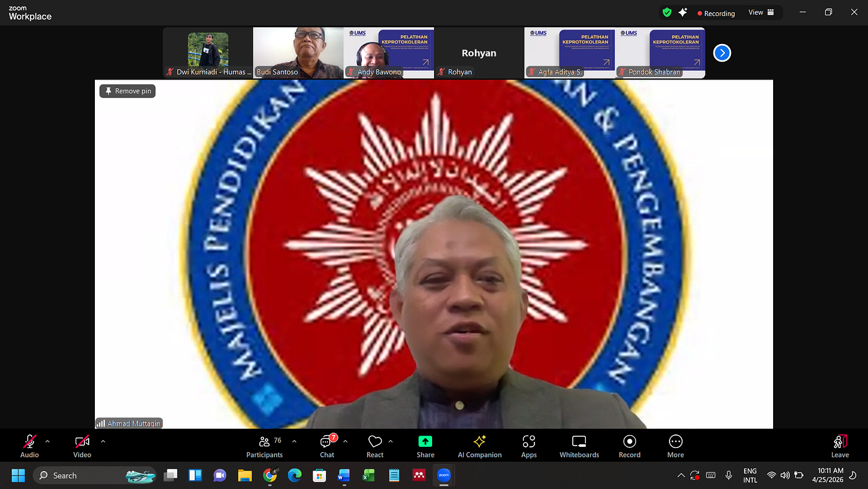This screenshot has width=868, height=489.
Task: Select Budi Santoso's video thumbnail
Action: click(298, 53)
